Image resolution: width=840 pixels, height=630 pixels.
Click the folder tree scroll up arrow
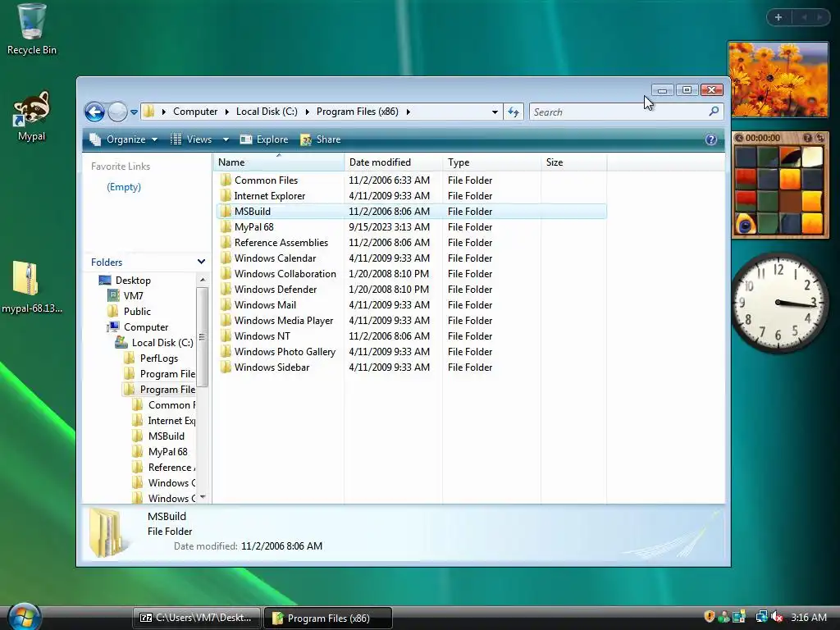203,280
